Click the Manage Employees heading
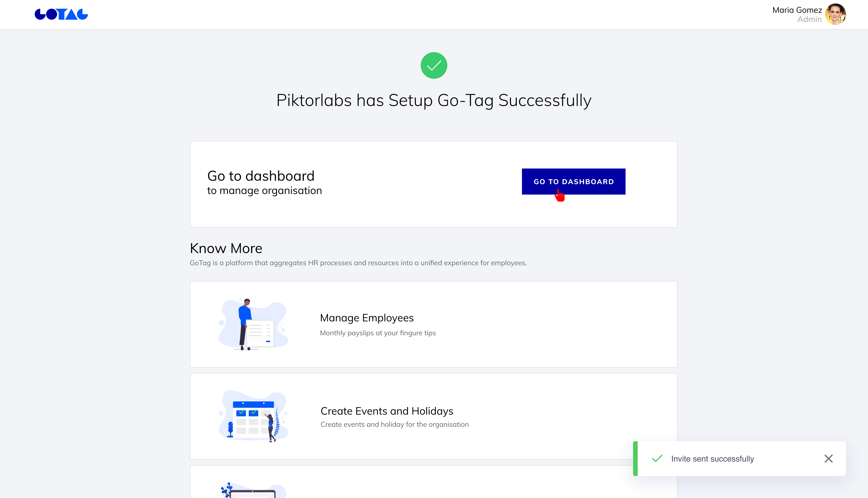The height and width of the screenshot is (498, 868). coord(367,318)
